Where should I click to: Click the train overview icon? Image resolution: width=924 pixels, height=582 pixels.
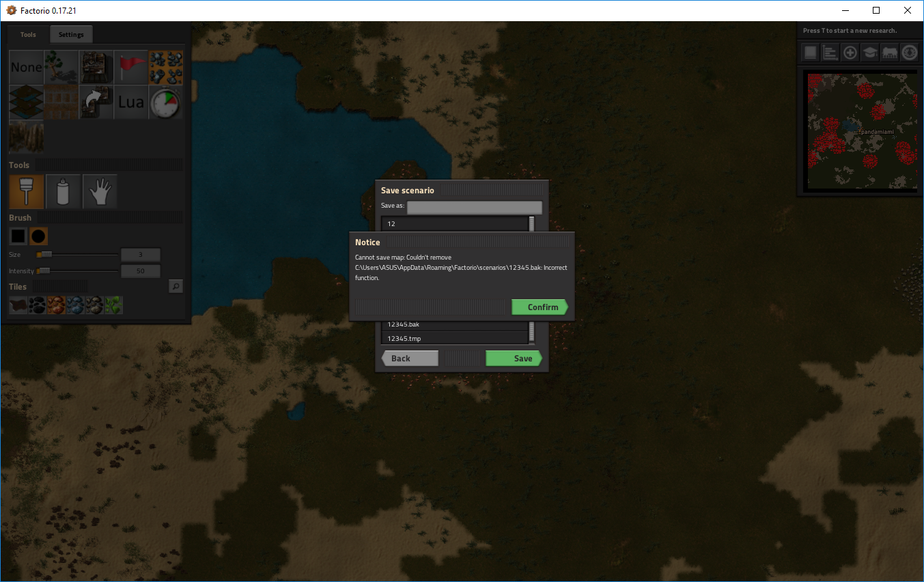pyautogui.click(x=889, y=52)
